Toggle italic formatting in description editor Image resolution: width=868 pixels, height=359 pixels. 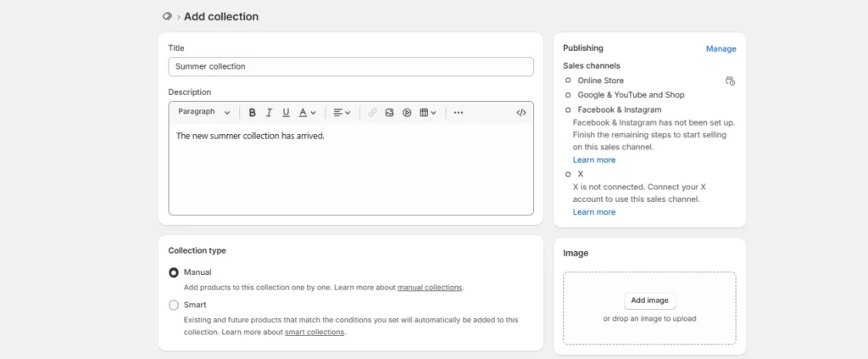pos(269,113)
